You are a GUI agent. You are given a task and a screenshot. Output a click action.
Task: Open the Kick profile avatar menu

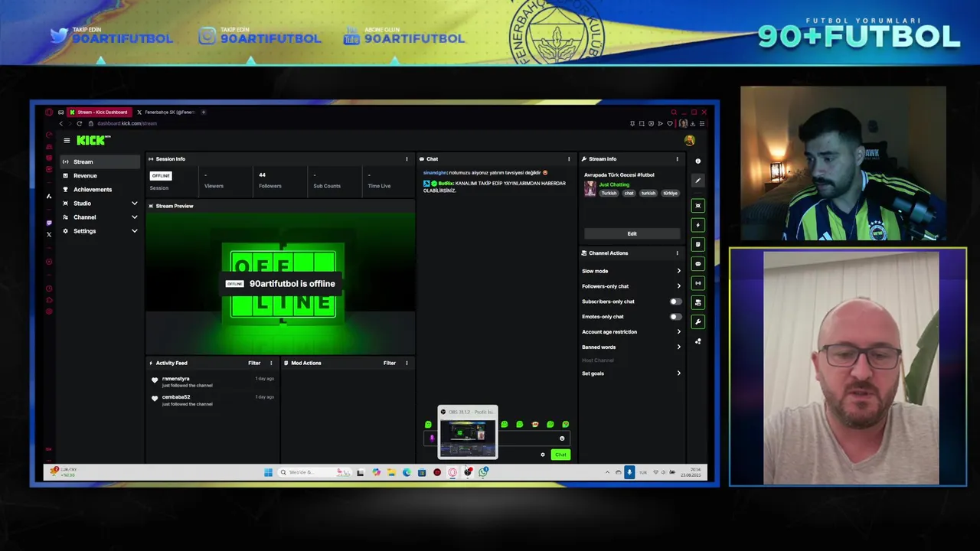point(689,140)
